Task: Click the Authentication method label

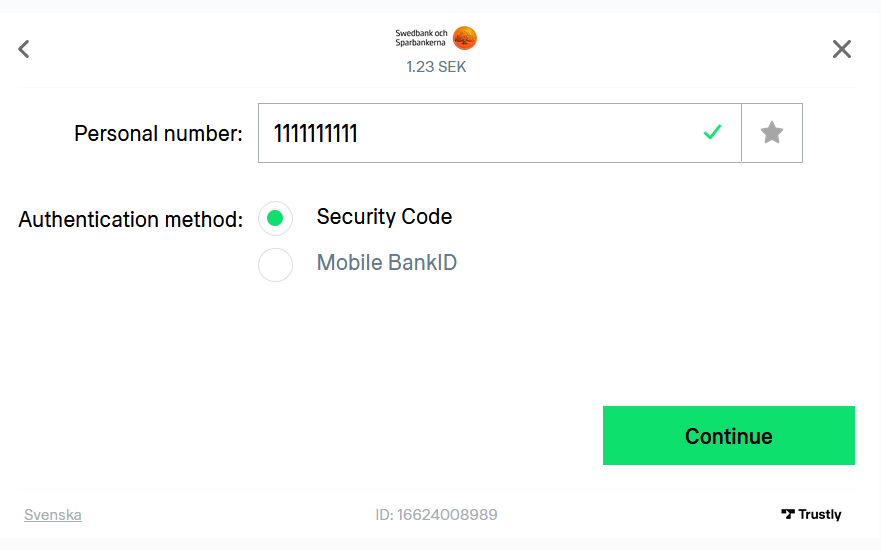Action: (x=130, y=220)
